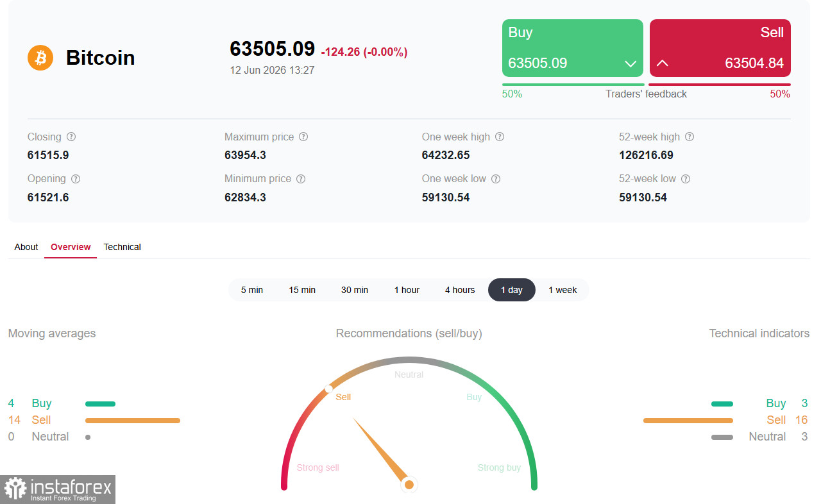821x504 pixels.
Task: Click the Recommendations (sell/buy) heading
Action: 409,333
